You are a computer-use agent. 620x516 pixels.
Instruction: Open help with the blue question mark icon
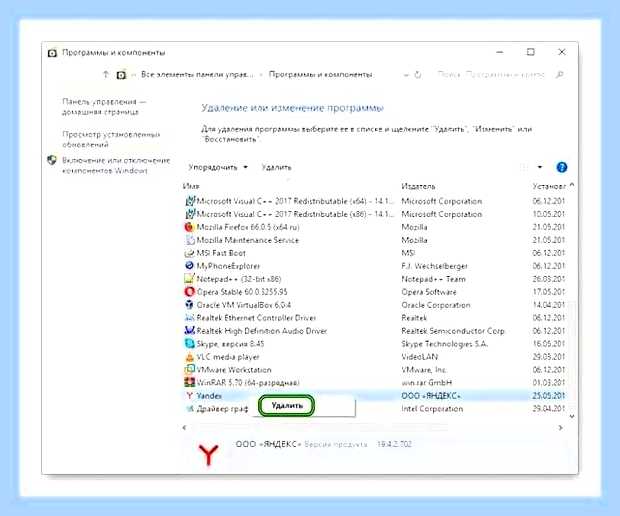[561, 167]
